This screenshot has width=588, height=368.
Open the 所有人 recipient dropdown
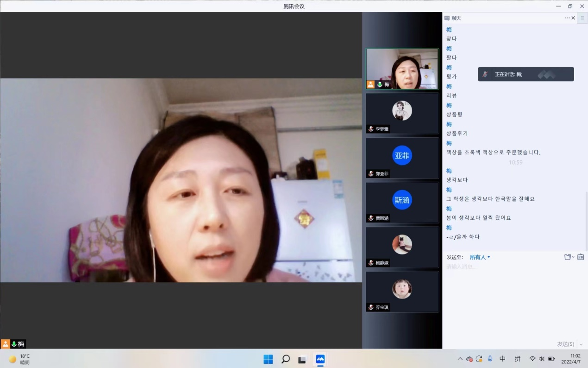480,257
